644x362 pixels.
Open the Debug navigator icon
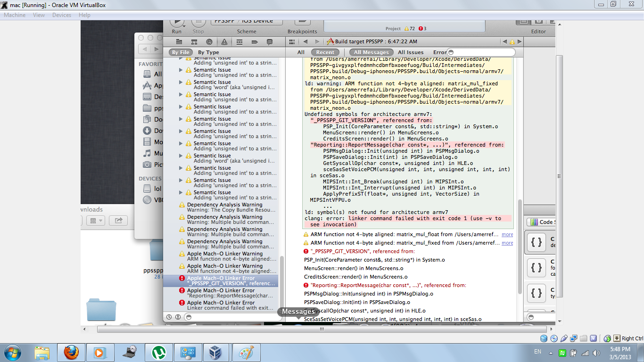[239, 42]
